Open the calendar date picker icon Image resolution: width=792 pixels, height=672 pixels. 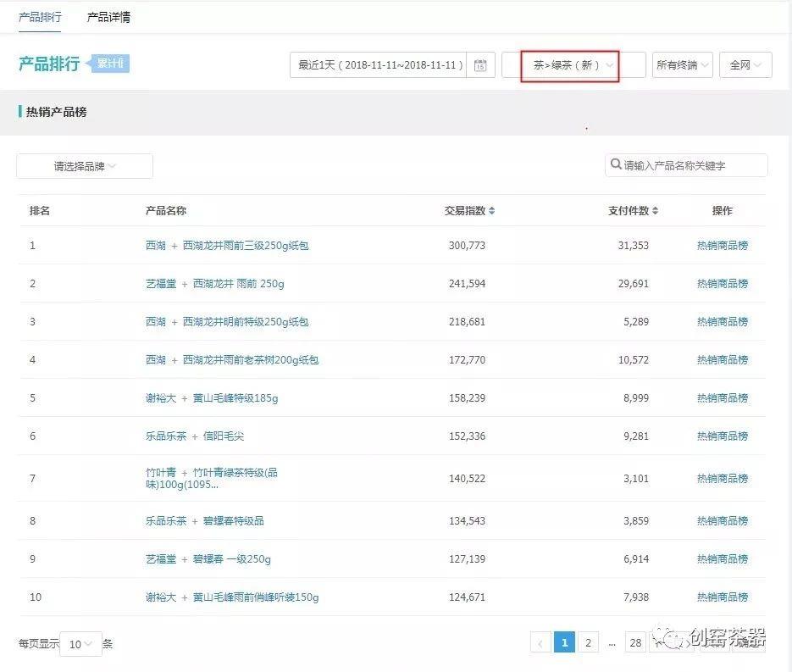(480, 65)
